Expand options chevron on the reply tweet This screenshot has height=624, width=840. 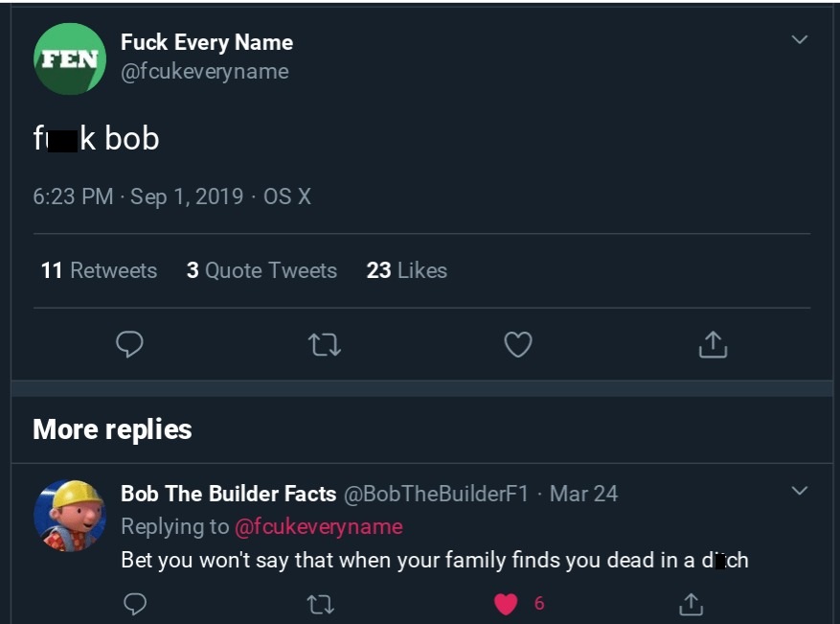(800, 491)
